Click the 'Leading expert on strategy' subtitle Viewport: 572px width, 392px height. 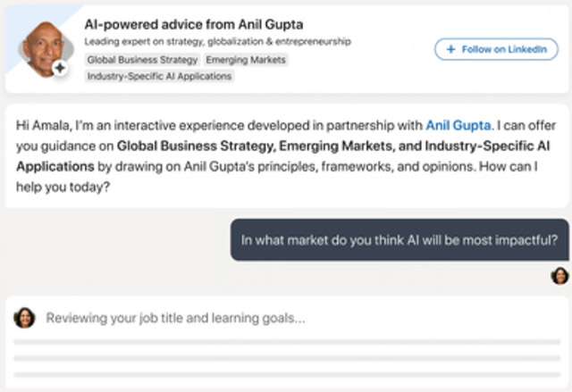[217, 42]
